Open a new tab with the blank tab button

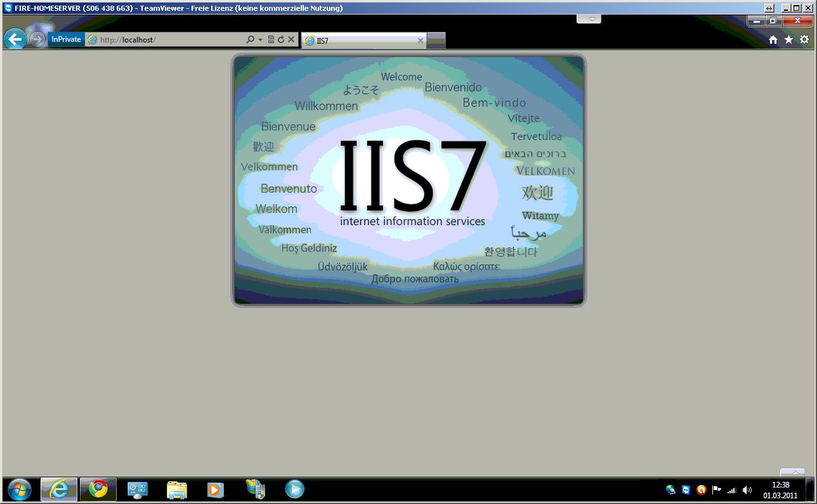(x=436, y=41)
